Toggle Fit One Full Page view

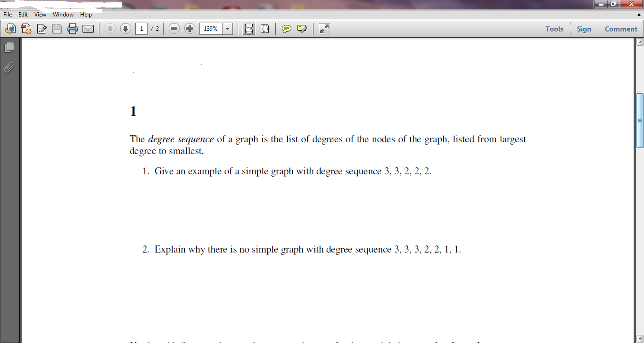[264, 28]
